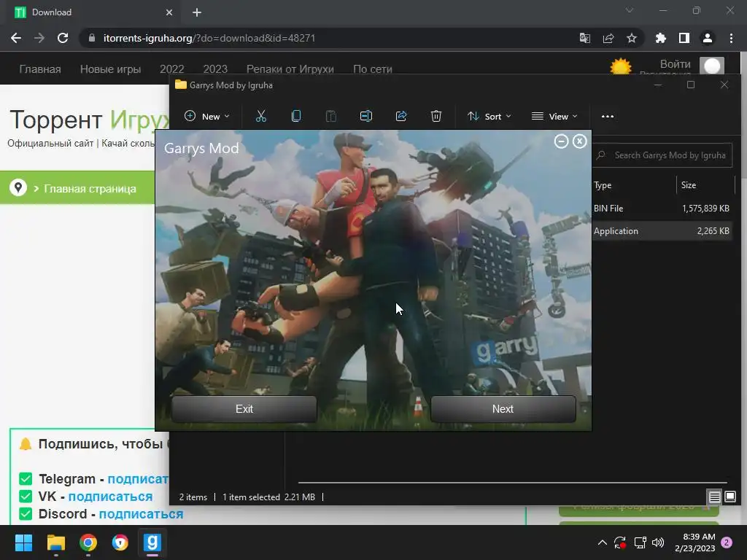
Task: Click the share page icon in Chrome
Action: tap(608, 38)
